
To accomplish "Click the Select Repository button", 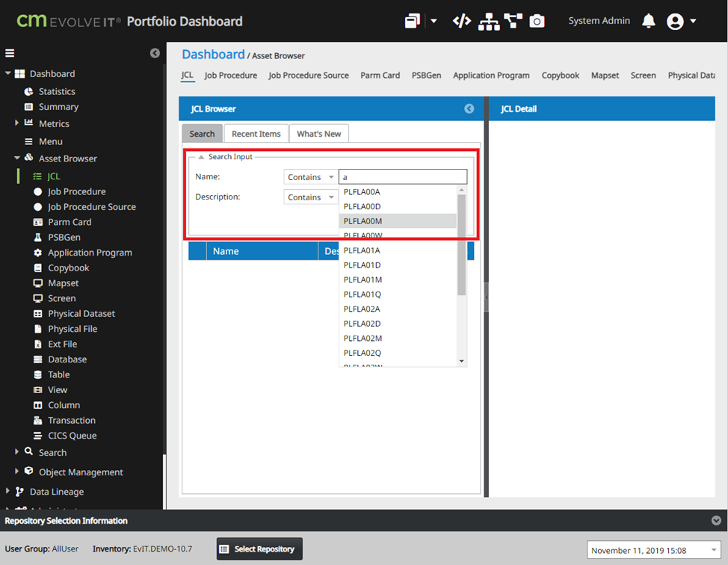I will coord(259,549).
